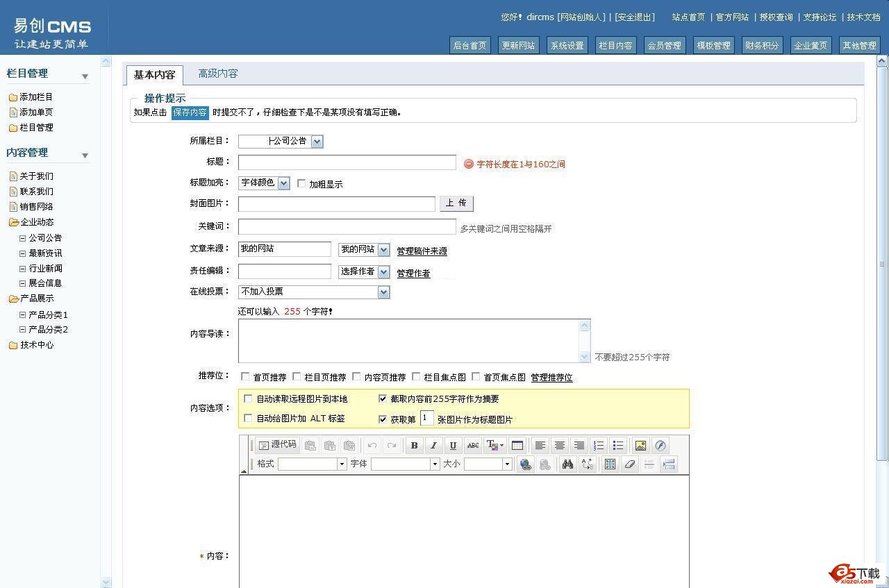This screenshot has height=588, width=889.
Task: Click the italic icon in editor
Action: point(433,446)
